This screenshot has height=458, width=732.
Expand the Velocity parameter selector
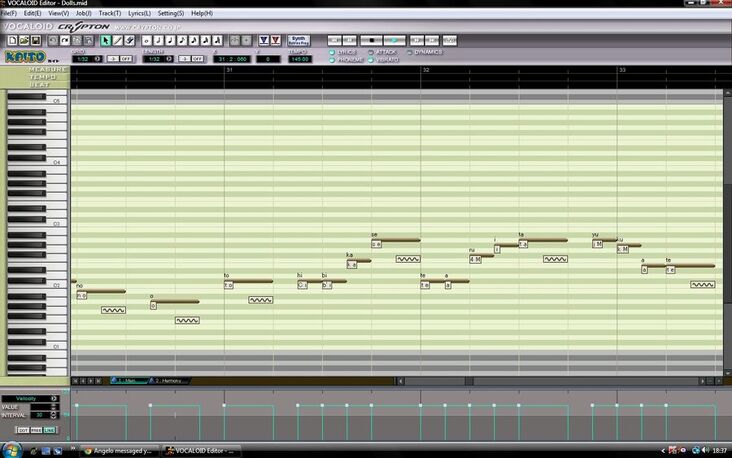pyautogui.click(x=54, y=398)
